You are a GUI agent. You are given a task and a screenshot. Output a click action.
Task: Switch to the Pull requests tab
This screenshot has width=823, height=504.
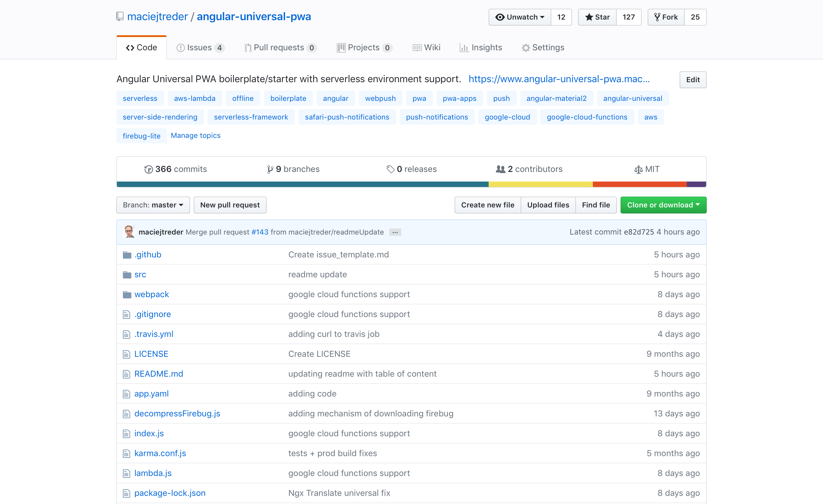(x=280, y=47)
